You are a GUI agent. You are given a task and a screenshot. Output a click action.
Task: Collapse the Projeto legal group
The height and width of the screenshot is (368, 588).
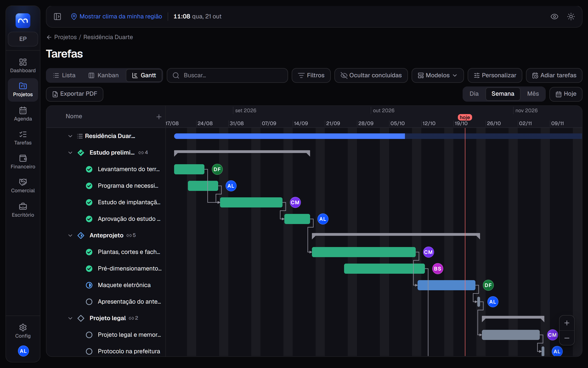[x=70, y=318]
